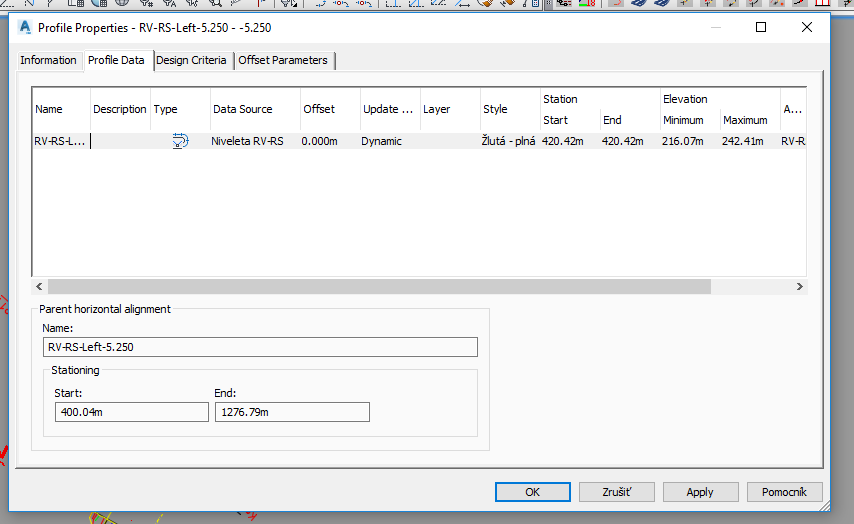The height and width of the screenshot is (524, 854).
Task: Click the parent alignment Name field
Action: (260, 347)
